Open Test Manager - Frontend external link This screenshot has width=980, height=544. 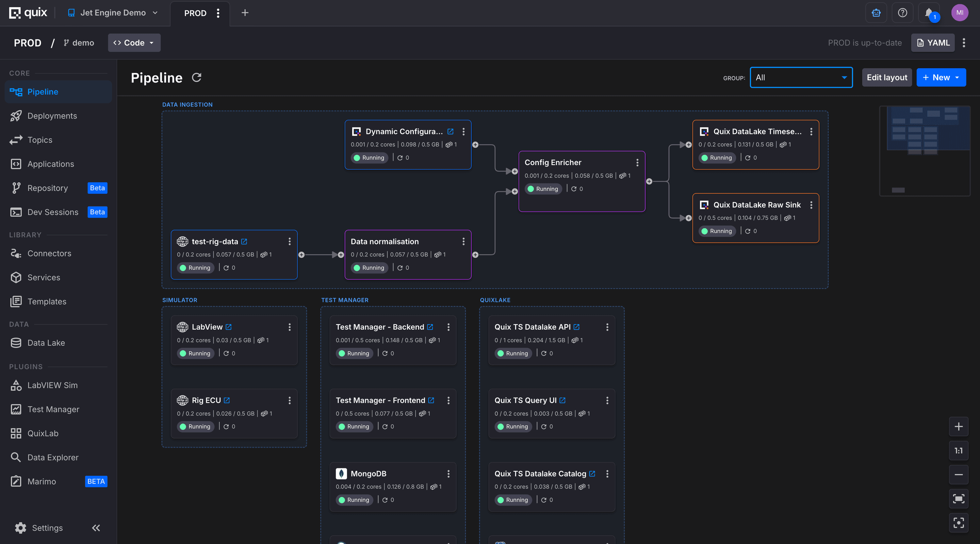coord(431,401)
